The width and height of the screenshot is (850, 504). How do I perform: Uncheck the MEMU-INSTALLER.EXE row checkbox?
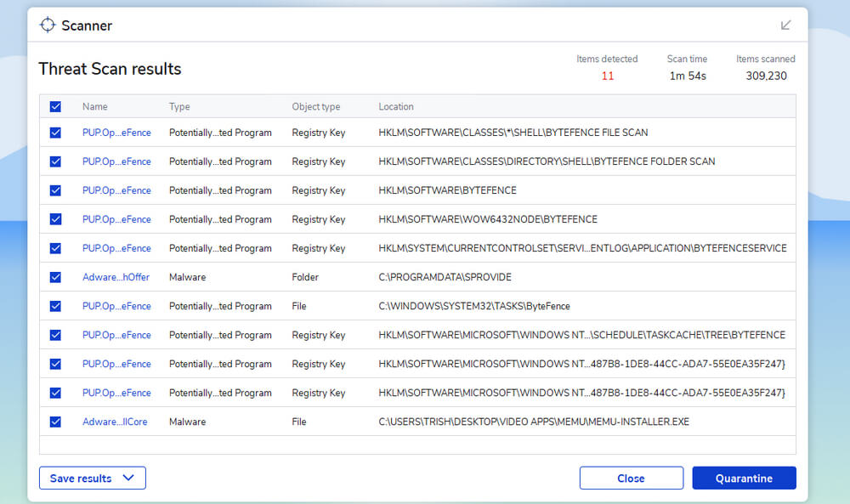55,422
